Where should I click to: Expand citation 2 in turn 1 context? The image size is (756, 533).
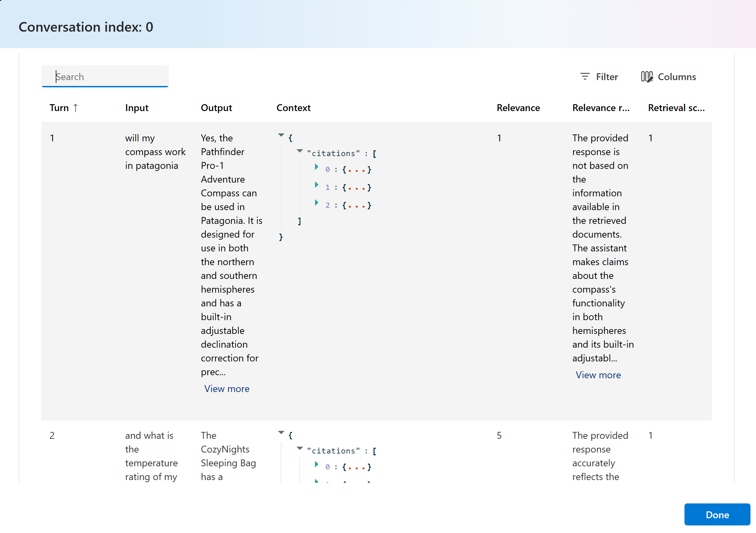coord(316,203)
